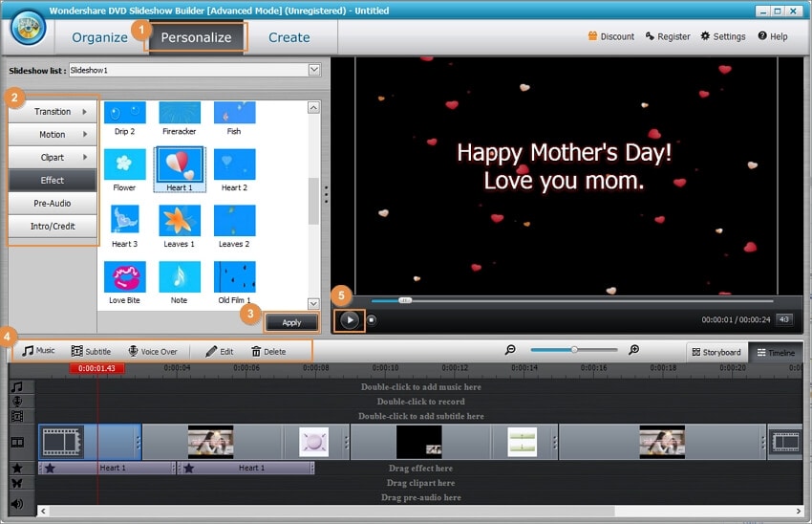Image resolution: width=812 pixels, height=524 pixels.
Task: Click the effect star track icon
Action: 17,469
